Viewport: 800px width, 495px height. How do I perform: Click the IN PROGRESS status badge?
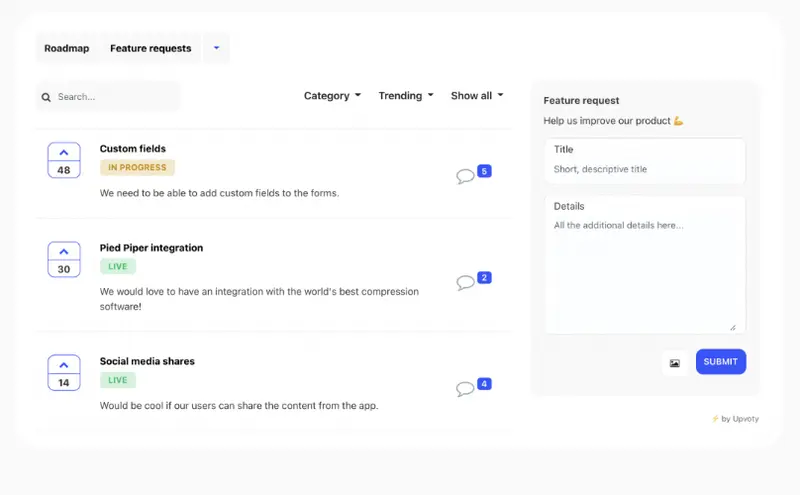pyautogui.click(x=137, y=167)
